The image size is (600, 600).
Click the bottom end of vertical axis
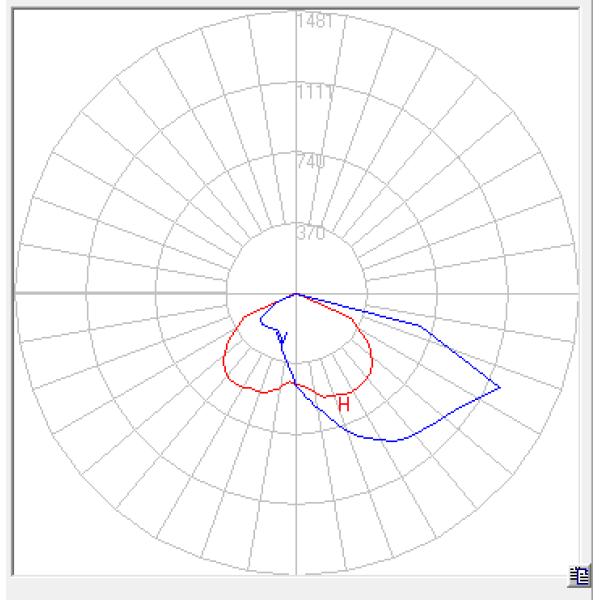(x=296, y=572)
